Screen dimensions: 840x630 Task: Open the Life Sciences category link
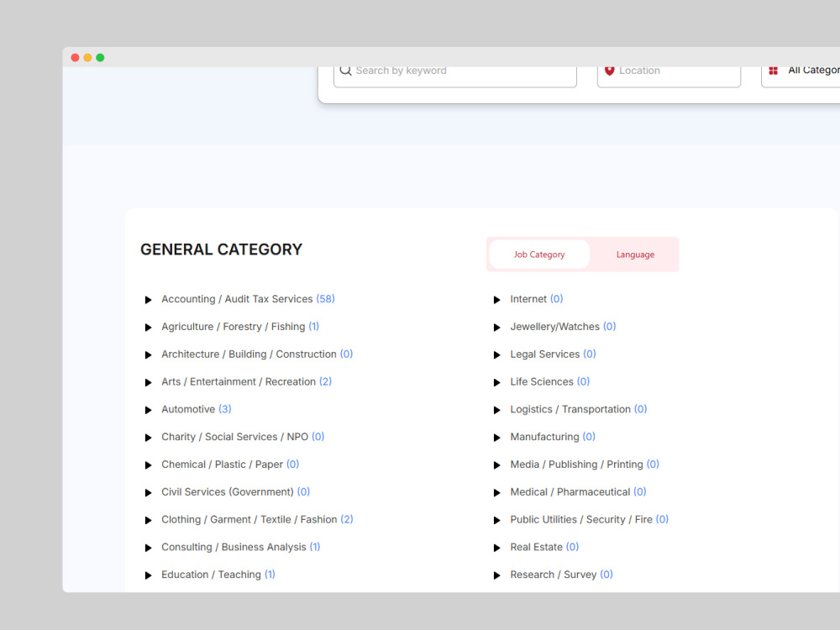point(549,382)
